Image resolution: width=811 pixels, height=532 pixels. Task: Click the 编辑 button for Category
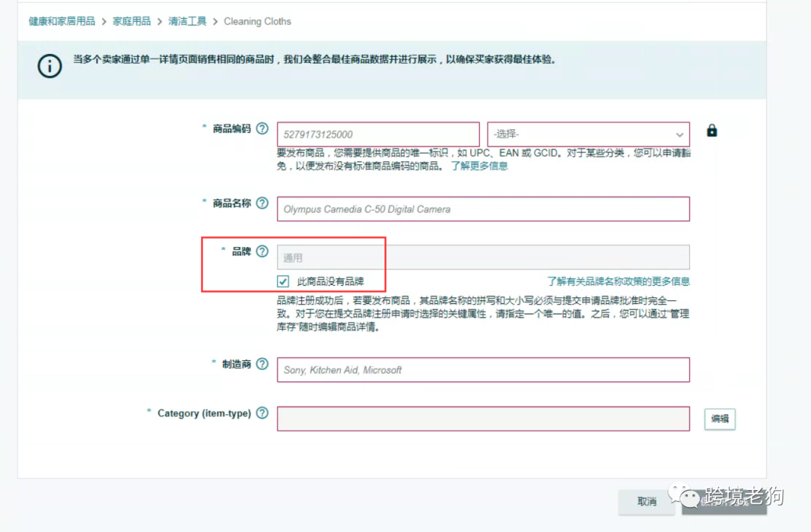719,419
